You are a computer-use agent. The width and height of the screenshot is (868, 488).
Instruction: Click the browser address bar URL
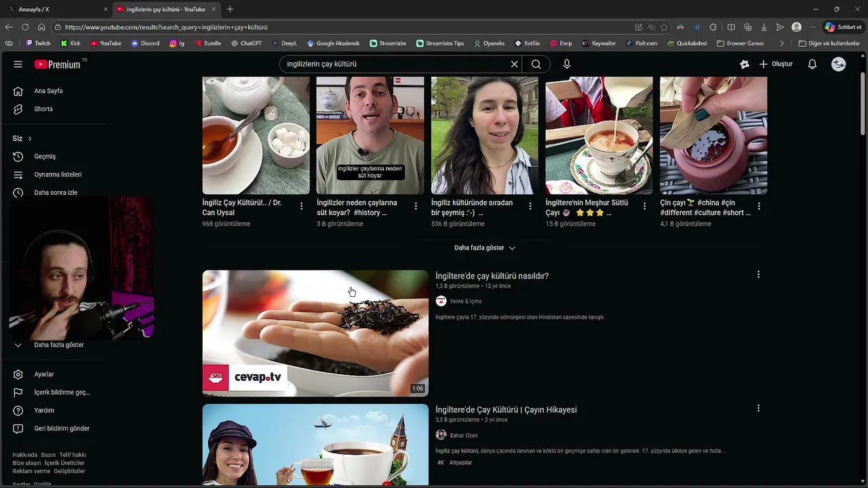click(x=166, y=27)
